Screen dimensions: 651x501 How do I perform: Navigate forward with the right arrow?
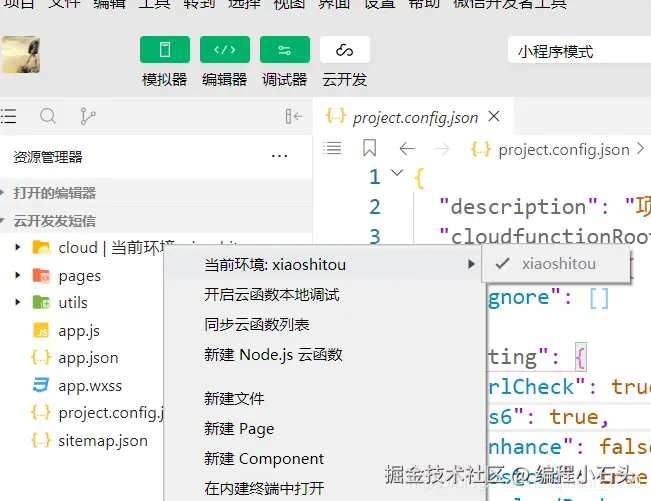(x=442, y=148)
